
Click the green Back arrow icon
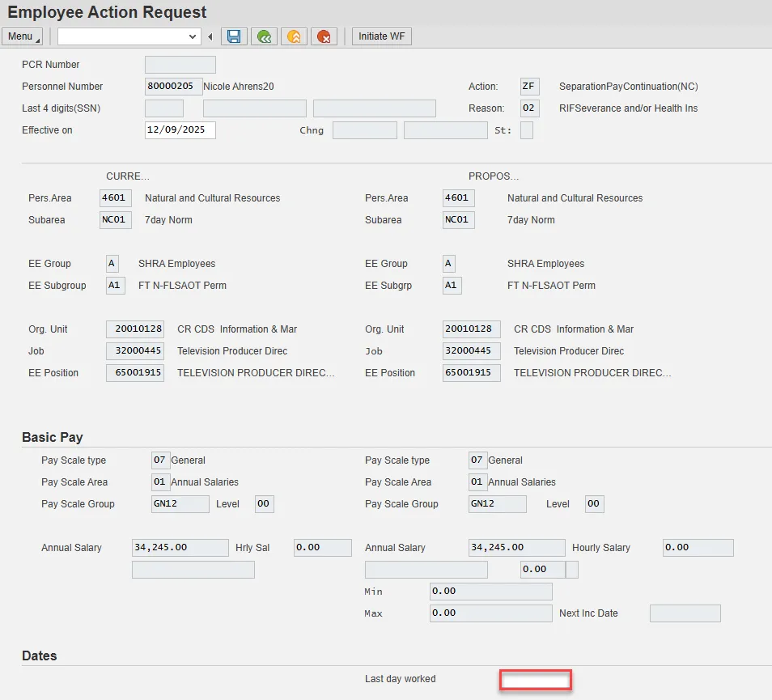pyautogui.click(x=264, y=36)
